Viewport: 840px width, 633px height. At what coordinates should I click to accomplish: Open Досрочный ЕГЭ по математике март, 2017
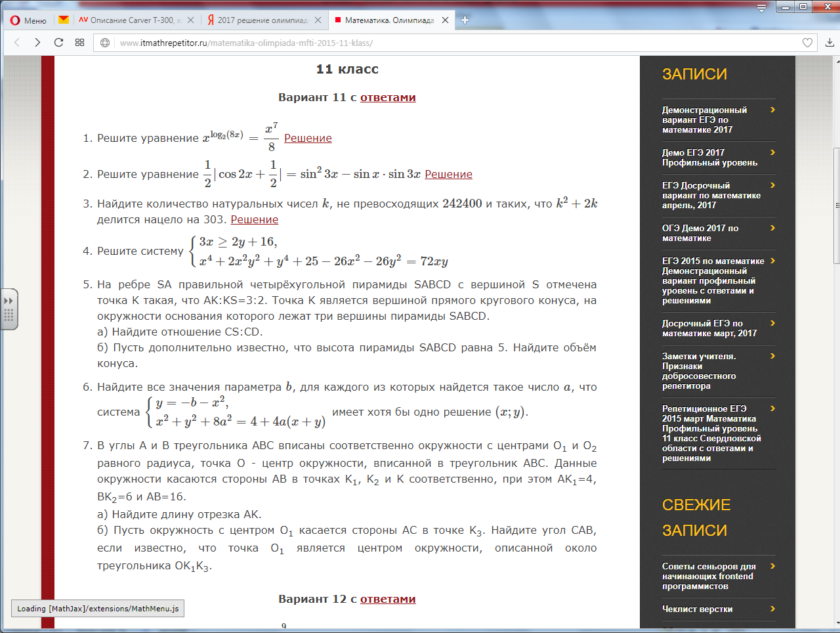(x=709, y=328)
